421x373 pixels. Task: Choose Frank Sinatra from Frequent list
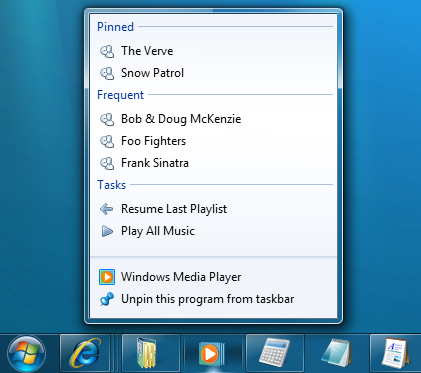click(213, 163)
